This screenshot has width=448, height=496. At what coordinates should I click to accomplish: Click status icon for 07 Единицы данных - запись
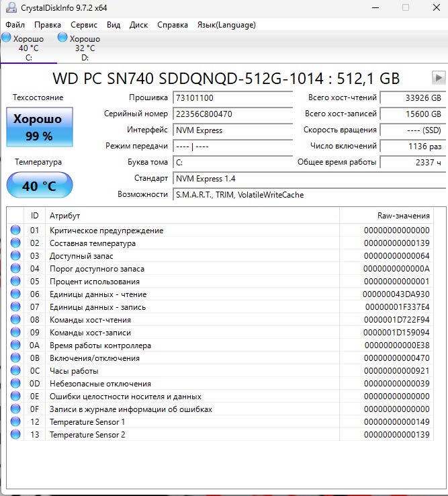[15, 306]
